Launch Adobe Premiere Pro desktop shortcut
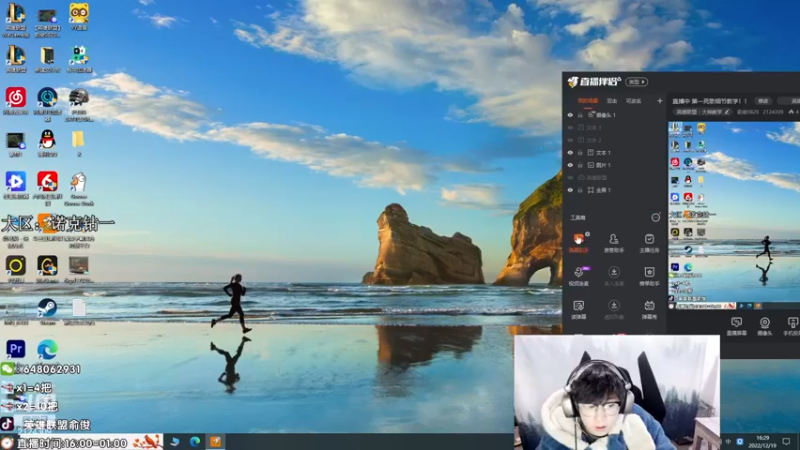 coord(16,349)
